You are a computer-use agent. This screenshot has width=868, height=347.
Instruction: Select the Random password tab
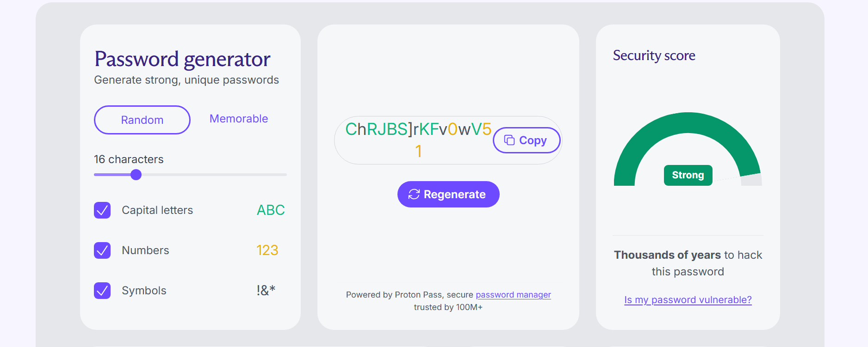[142, 120]
